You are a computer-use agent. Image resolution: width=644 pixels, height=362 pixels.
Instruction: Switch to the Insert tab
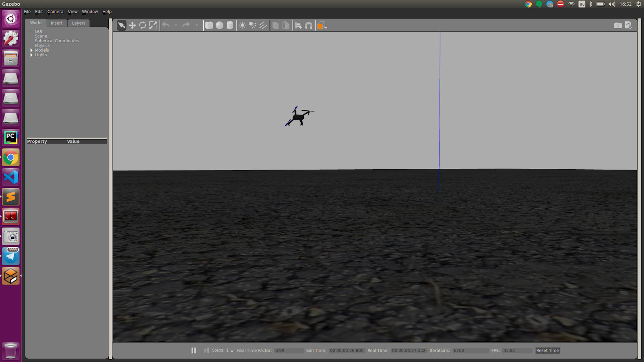(x=57, y=23)
